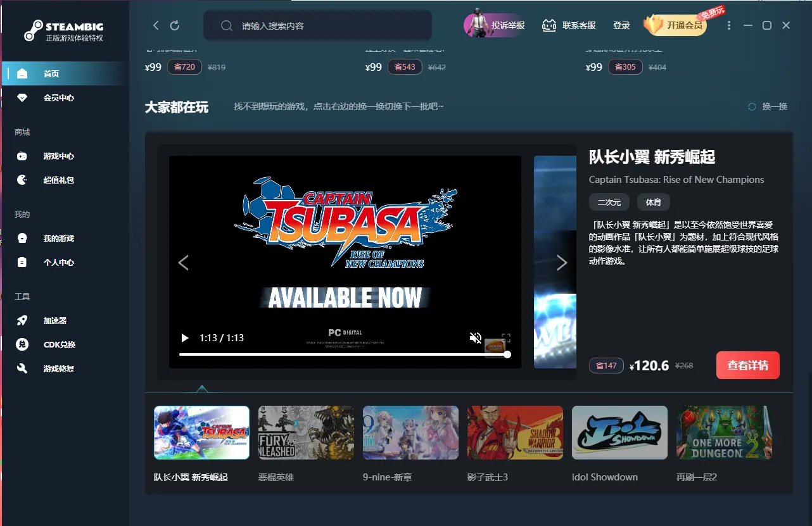This screenshot has width=812, height=526.
Task: Click the video progress bar
Action: click(x=344, y=354)
